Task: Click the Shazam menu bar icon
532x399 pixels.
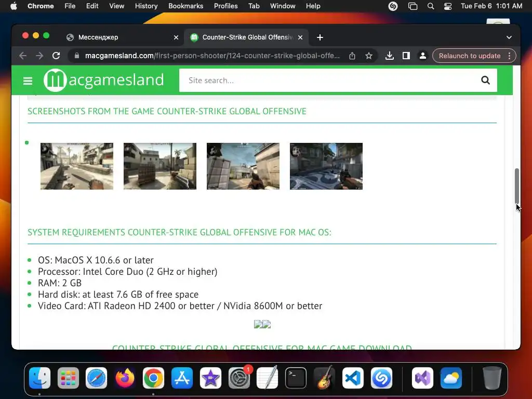Action: click(393, 6)
